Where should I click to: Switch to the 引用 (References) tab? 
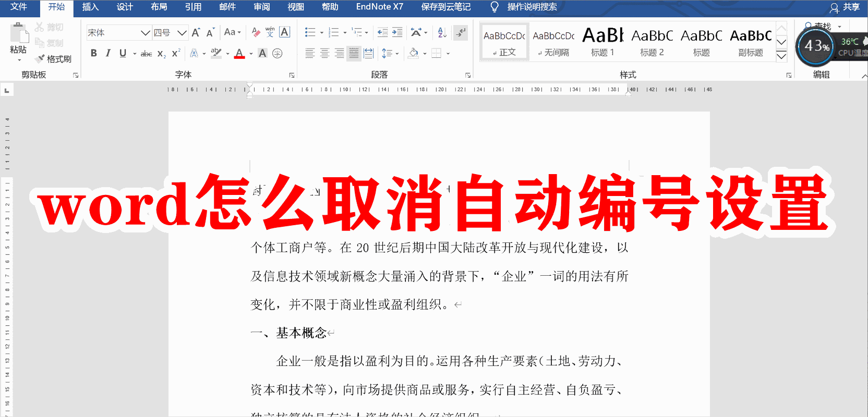click(x=193, y=7)
